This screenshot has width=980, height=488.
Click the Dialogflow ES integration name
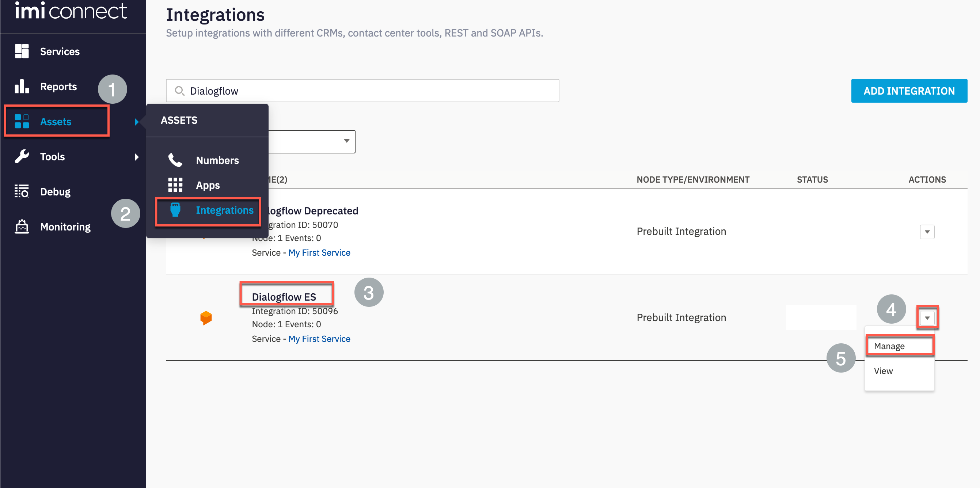click(284, 297)
